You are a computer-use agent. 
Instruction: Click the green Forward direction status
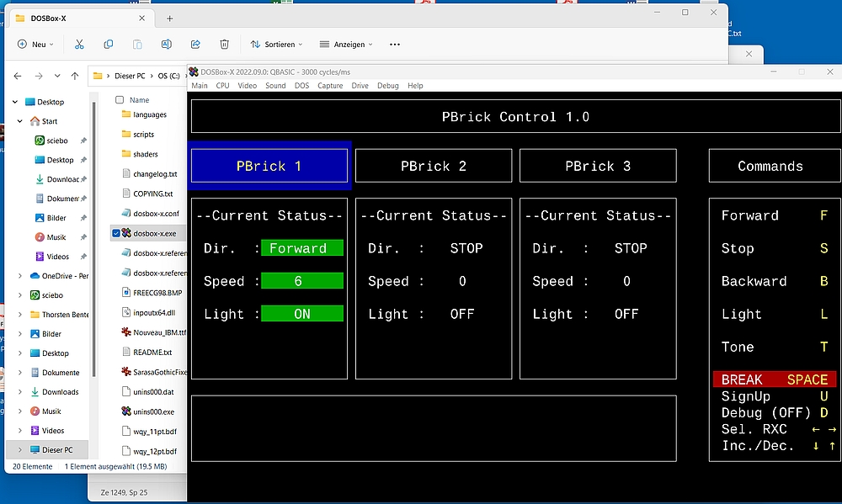pos(302,248)
